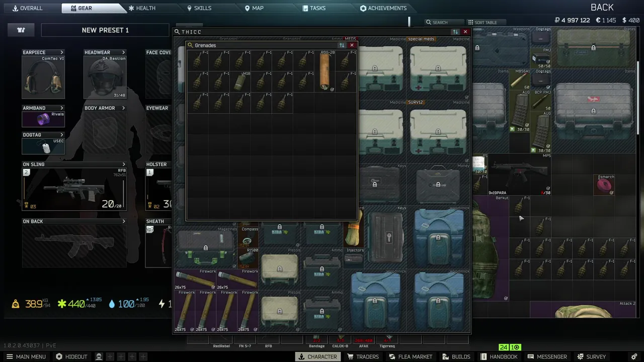This screenshot has width=644, height=362.
Task: Click the magnifier icon beside Grenades title
Action: pyautogui.click(x=190, y=45)
